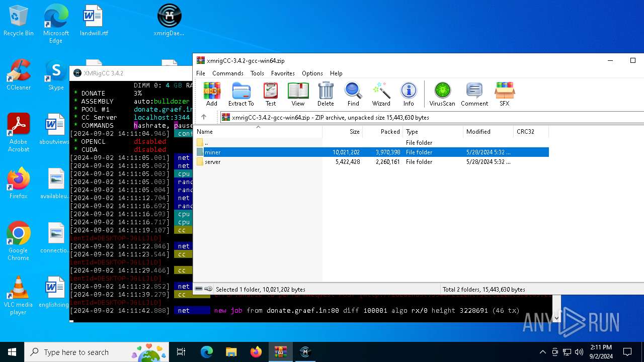Open the Options menu

312,73
